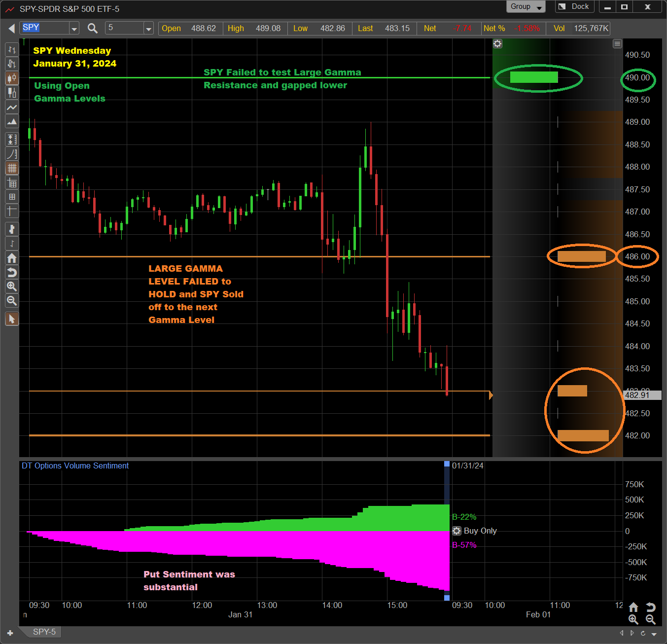This screenshot has width=667, height=644.
Task: Select the HLC step bar chart type
Action: coord(12,64)
